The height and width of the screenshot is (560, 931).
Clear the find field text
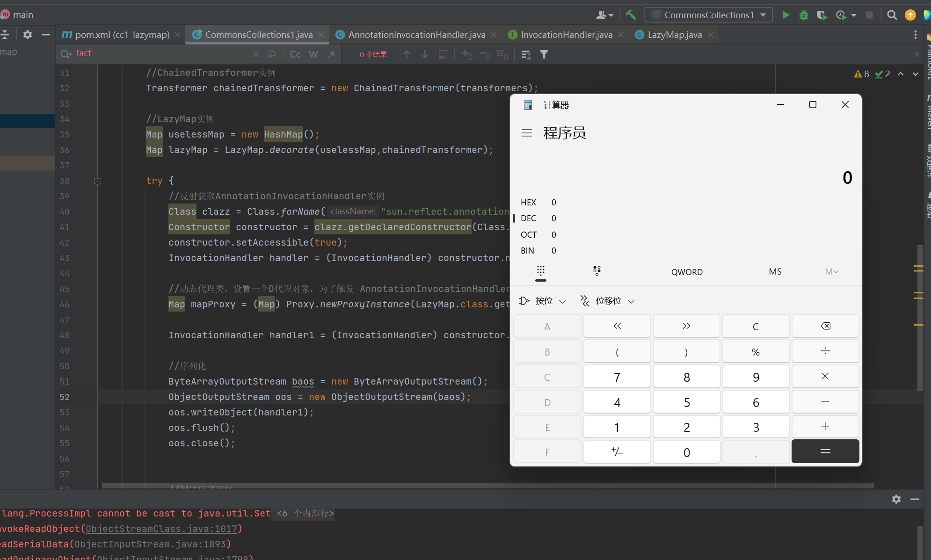pos(255,54)
